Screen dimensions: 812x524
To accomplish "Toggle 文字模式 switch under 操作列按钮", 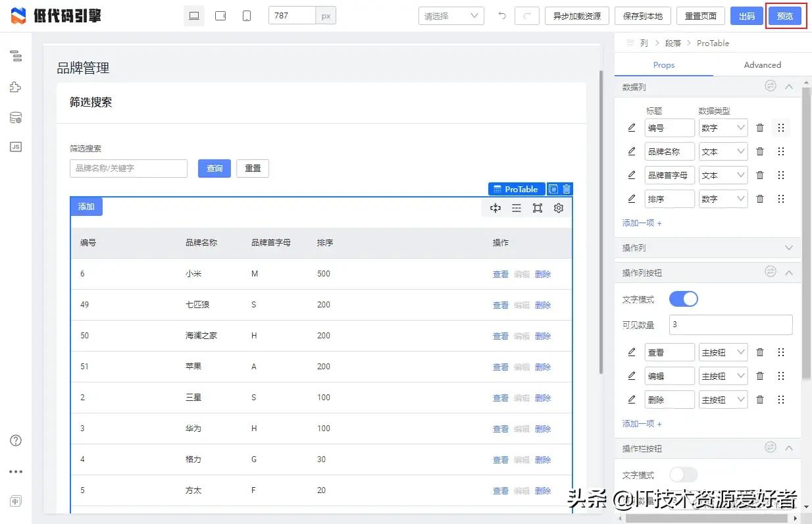I will (684, 299).
